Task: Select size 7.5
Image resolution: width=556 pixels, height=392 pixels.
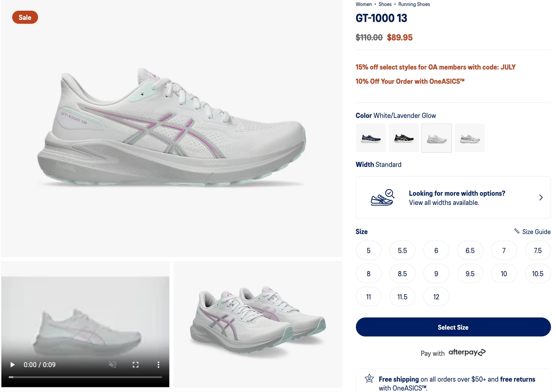Action: click(538, 251)
